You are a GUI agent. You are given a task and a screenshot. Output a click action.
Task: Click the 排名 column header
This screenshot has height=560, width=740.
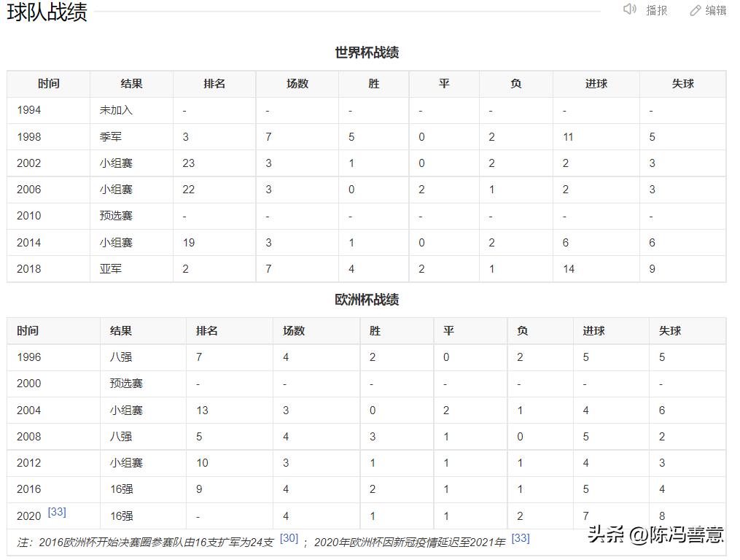[x=214, y=83]
